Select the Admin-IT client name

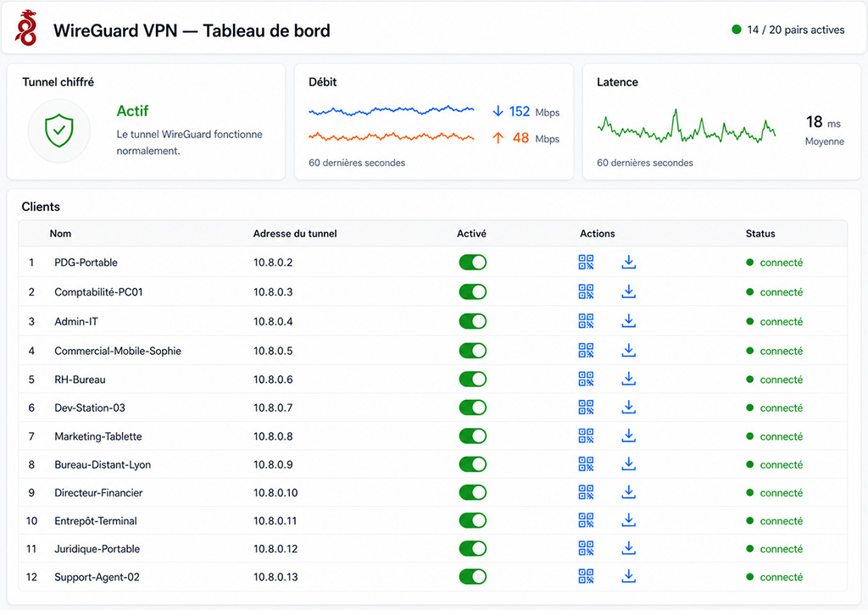[x=75, y=321]
